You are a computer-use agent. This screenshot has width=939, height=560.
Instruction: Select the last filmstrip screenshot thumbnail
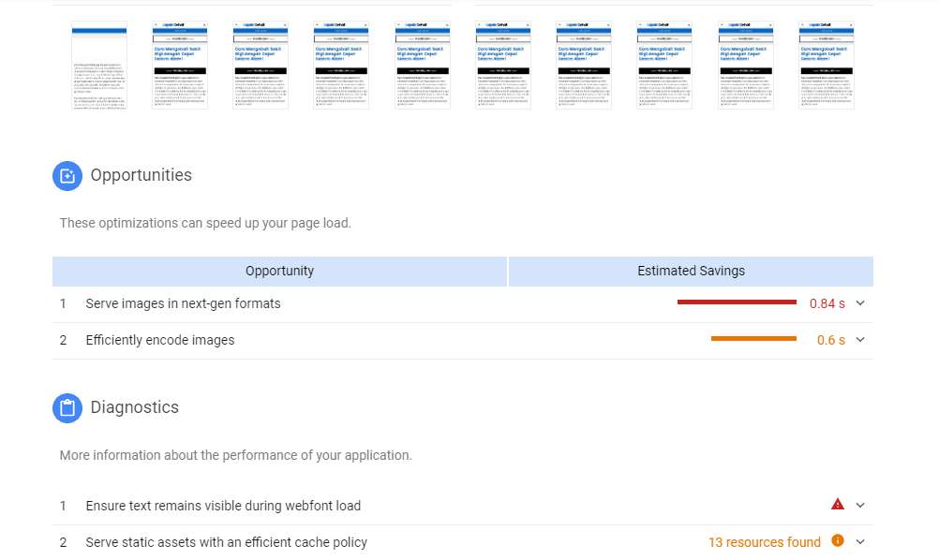(x=826, y=66)
